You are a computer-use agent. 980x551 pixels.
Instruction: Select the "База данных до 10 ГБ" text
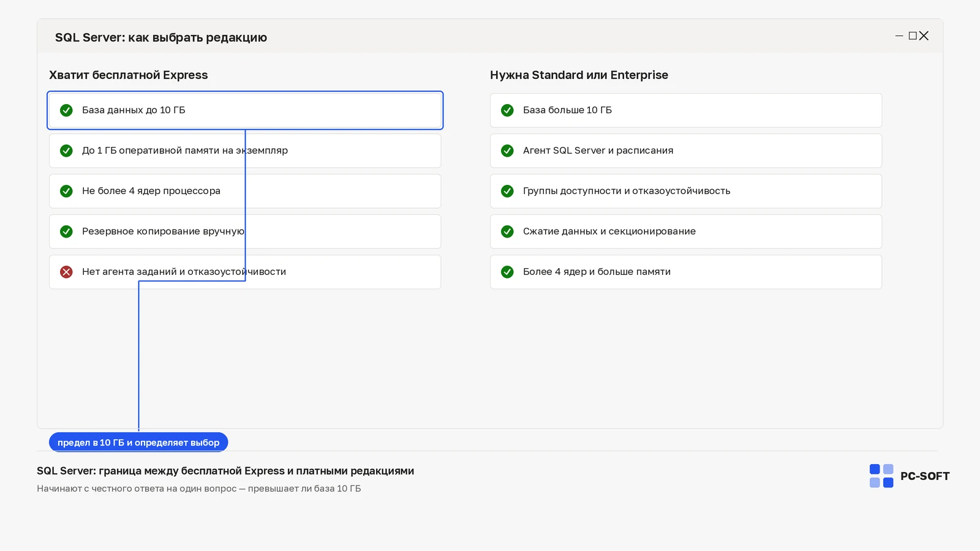(134, 110)
